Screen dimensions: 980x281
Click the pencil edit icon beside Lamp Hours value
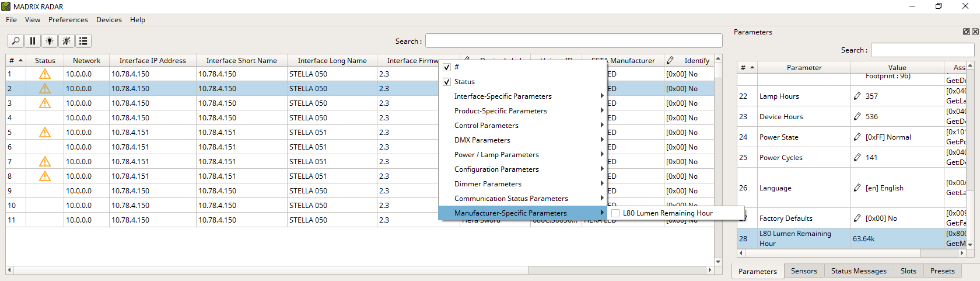(x=857, y=96)
